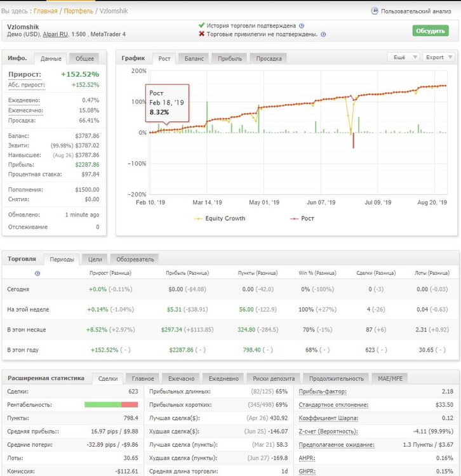
Task: Open the Периоды tab
Action: pos(62,259)
